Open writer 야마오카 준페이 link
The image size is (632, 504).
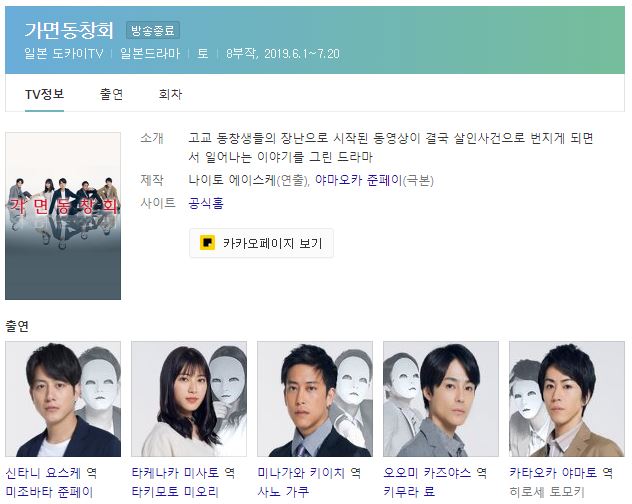tap(359, 180)
